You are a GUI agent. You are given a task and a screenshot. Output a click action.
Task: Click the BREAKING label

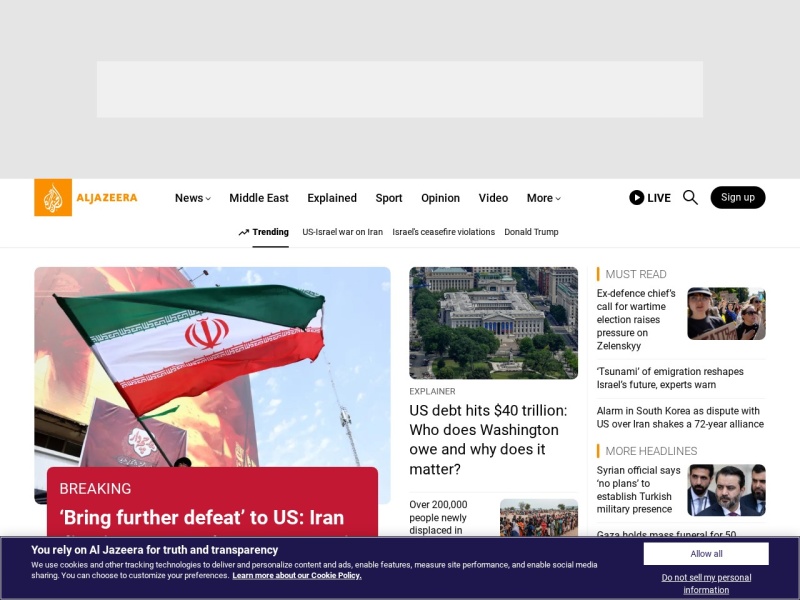point(95,488)
